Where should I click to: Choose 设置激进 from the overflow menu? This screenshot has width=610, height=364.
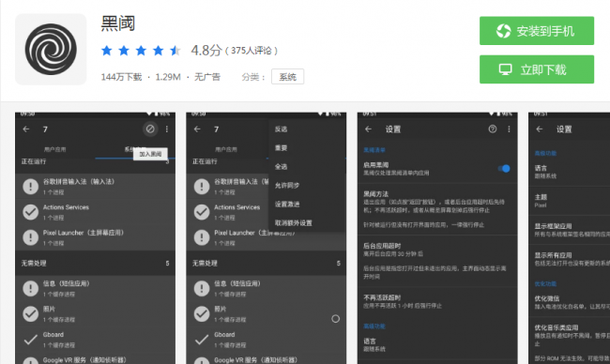[287, 204]
